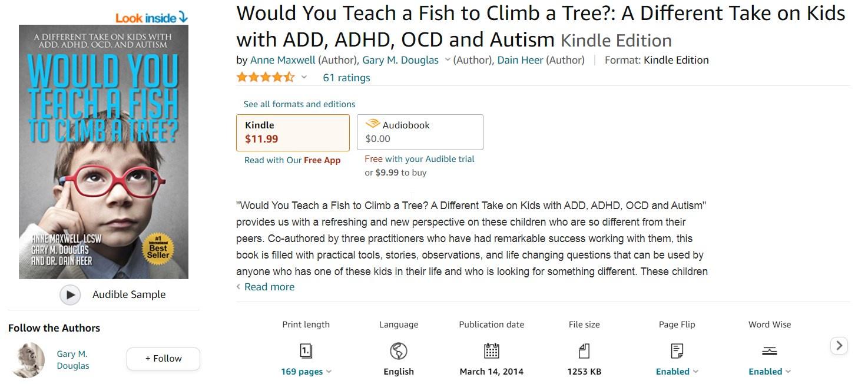
Task: Click the Word Wise icon
Action: (x=770, y=352)
